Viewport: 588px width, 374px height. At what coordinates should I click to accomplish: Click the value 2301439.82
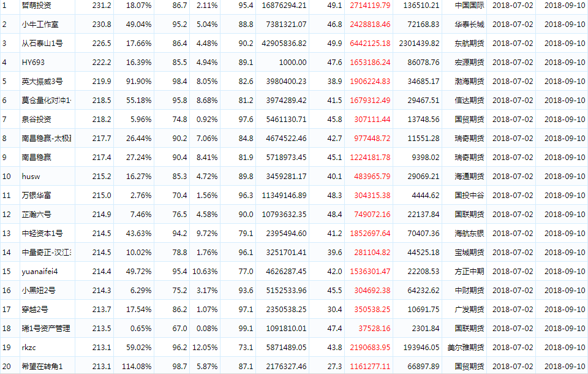pyautogui.click(x=419, y=44)
